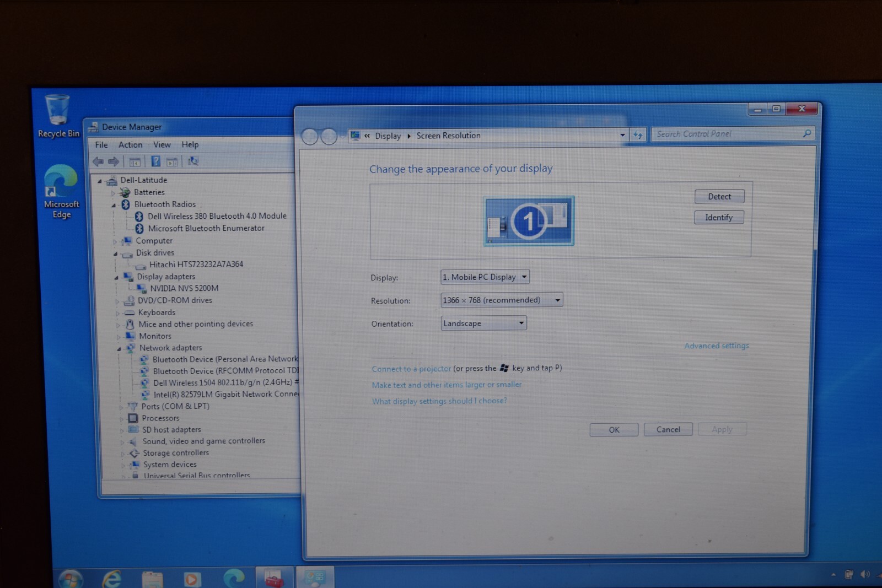Click Make text and other items larger link
Screen dimensions: 882x588
pyautogui.click(x=447, y=385)
